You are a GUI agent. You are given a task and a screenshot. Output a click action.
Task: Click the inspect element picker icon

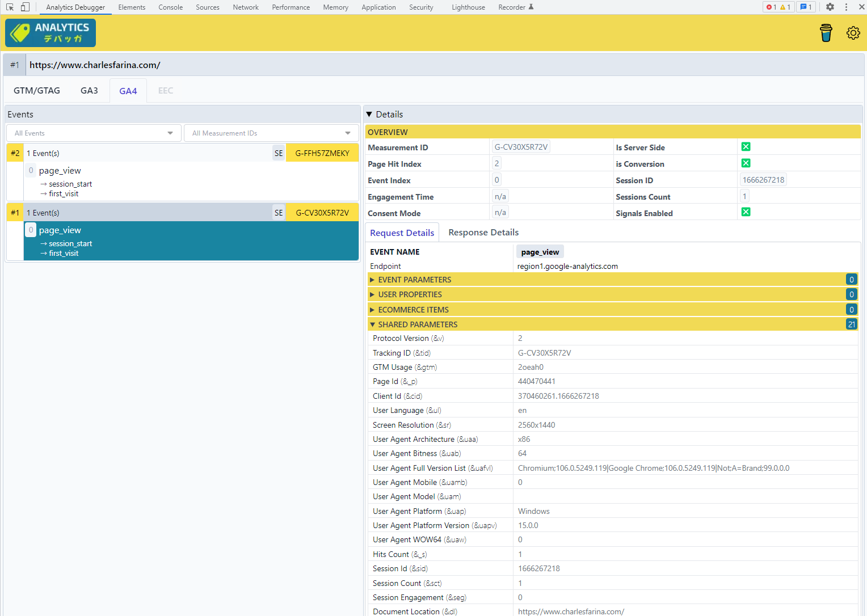[10, 7]
